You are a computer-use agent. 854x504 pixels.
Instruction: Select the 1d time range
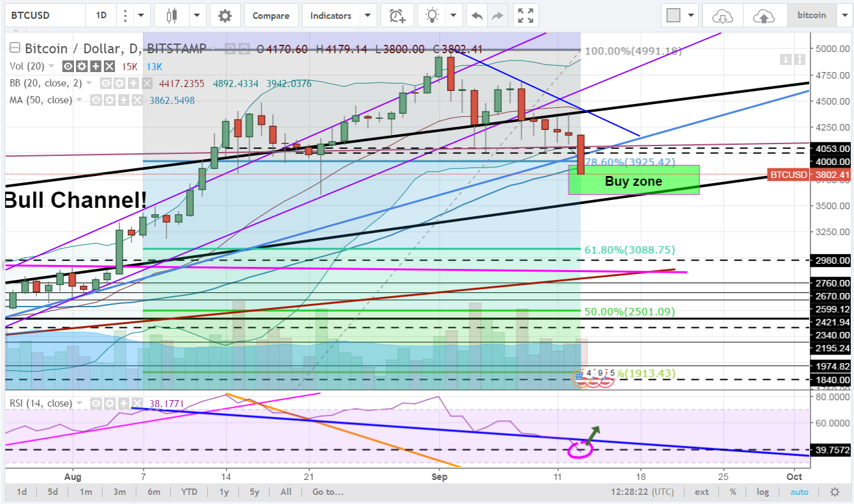21,492
